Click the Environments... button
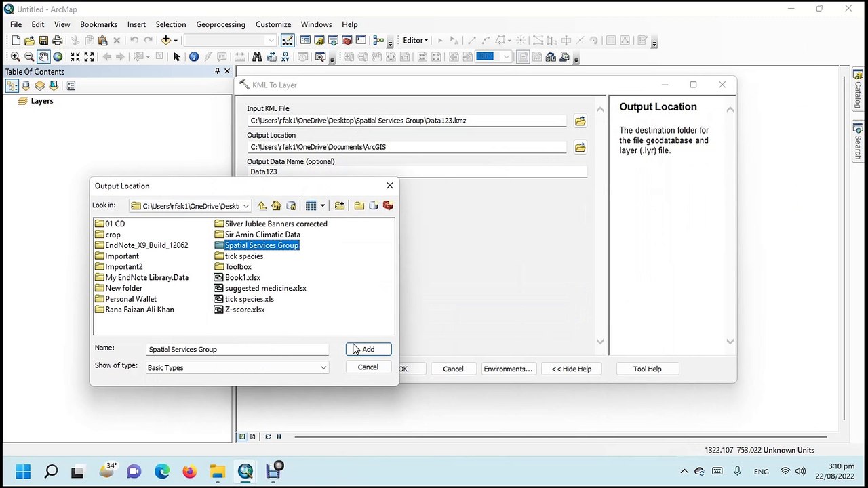The image size is (868, 488). (x=508, y=369)
